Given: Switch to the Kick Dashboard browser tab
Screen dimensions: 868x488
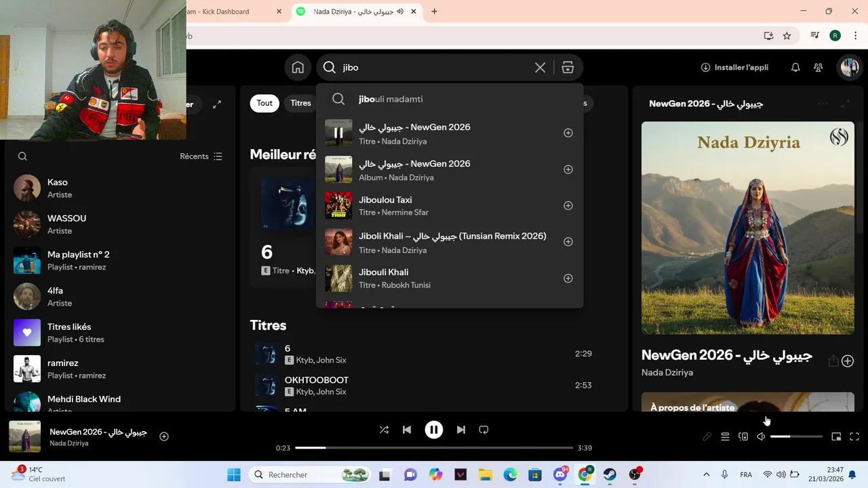Looking at the screenshot, I should pos(234,12).
